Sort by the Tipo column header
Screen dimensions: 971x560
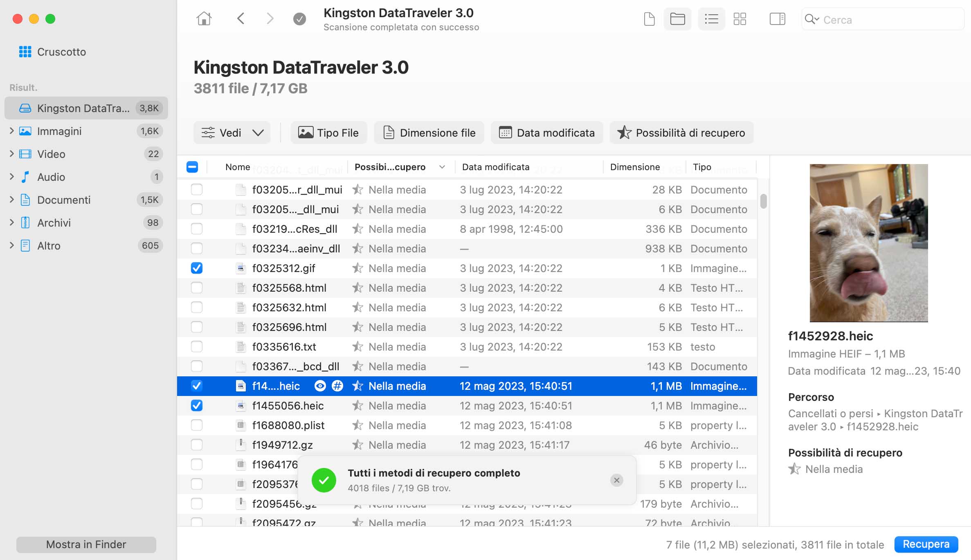(x=702, y=167)
